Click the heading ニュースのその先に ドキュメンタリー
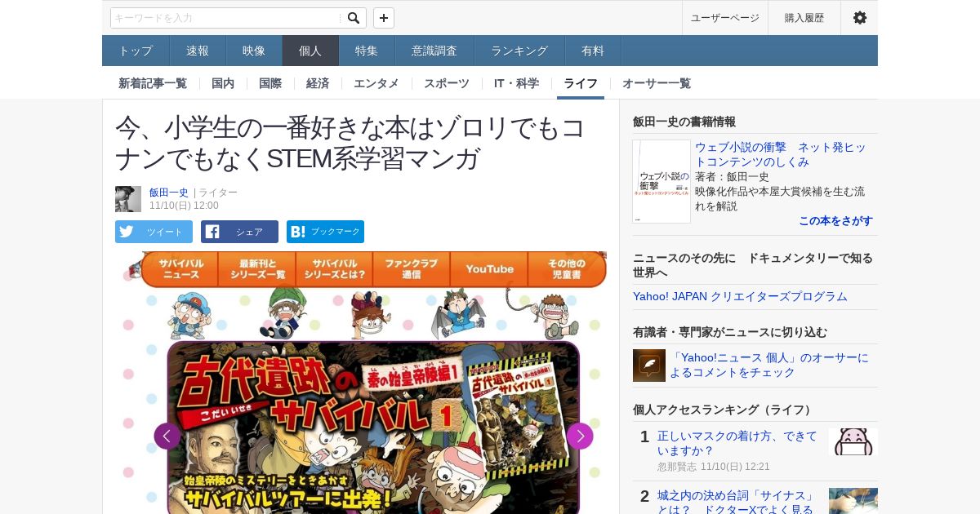Viewport: 980px width, 514px height. pos(753,264)
